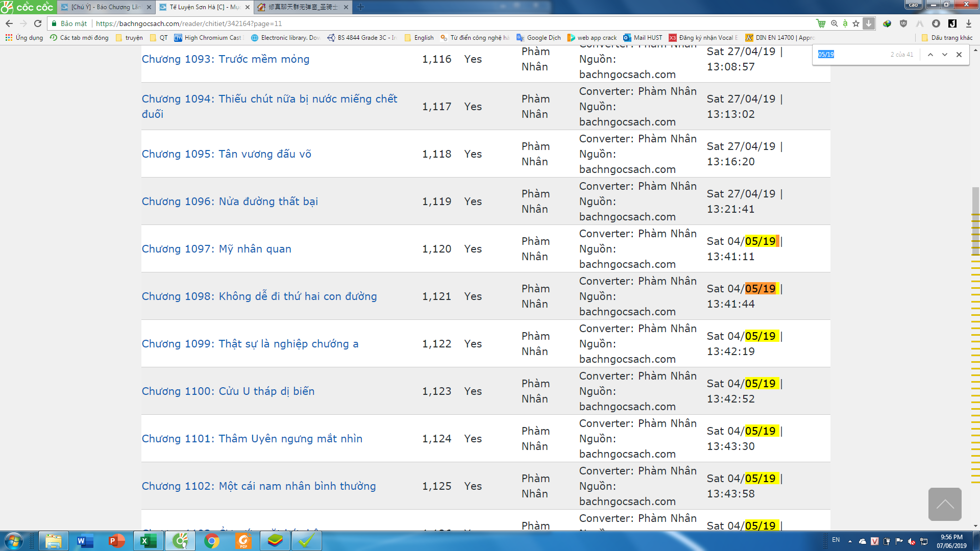Screen dimensions: 980x551
Task: Jump to the next find match
Action: [945, 55]
